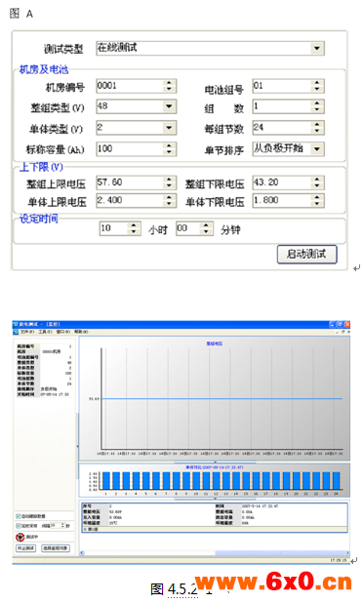Click the scrollbar left arrow under the data grid

pos(82,552)
